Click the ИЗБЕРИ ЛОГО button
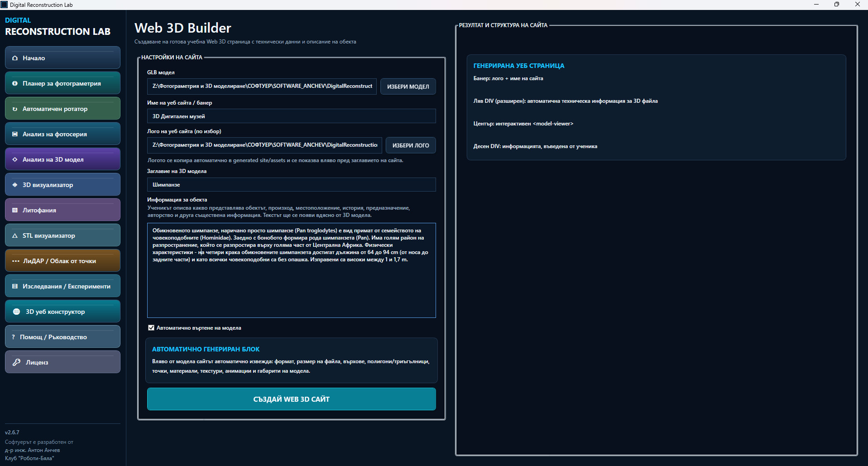Image resolution: width=868 pixels, height=466 pixels. (x=411, y=145)
